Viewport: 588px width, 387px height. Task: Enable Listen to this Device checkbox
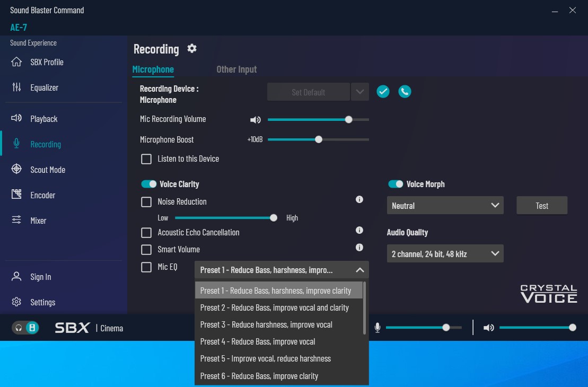click(146, 159)
